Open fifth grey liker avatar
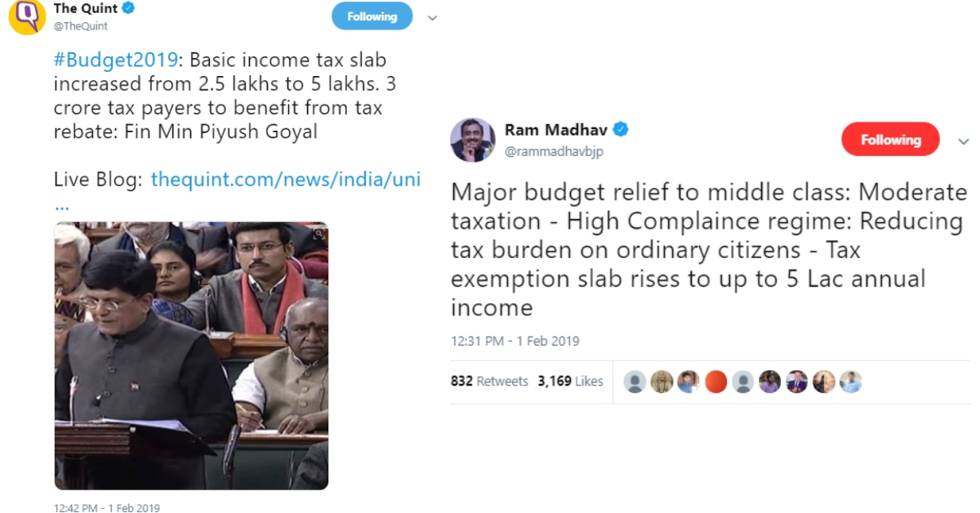Viewport: 980px width, 513px height. point(742,381)
